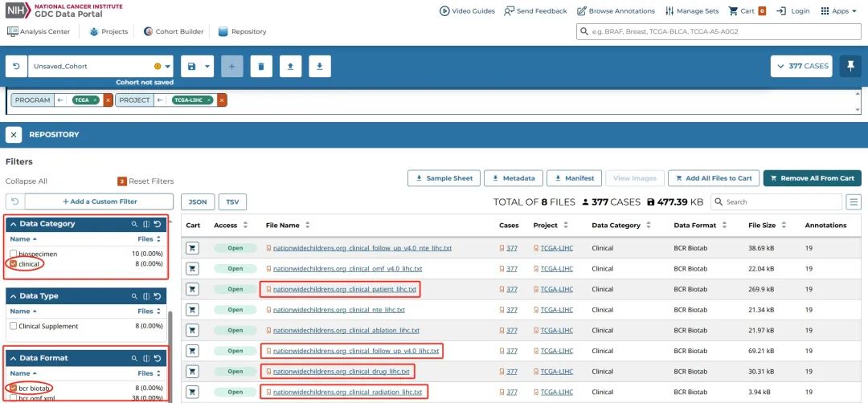Click the upload cohort icon
The height and width of the screenshot is (403, 868).
[x=290, y=67]
